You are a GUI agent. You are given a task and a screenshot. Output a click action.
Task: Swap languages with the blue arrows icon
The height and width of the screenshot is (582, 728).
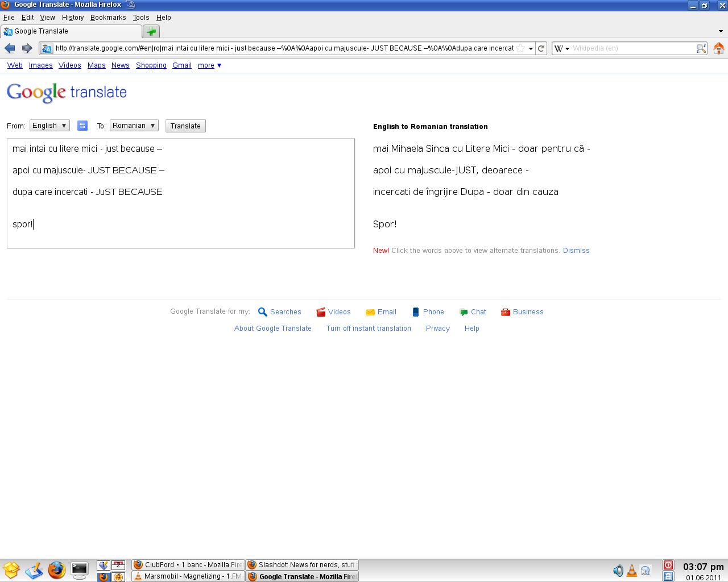82,126
